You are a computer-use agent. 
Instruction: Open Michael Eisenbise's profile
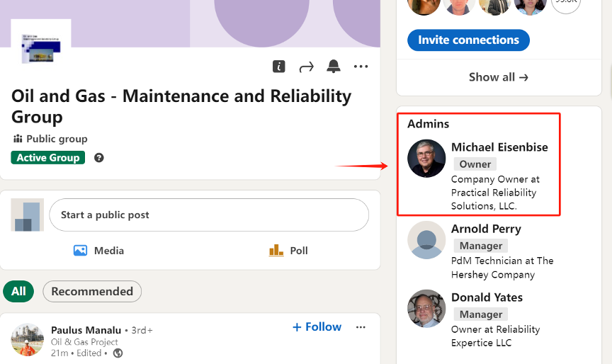(x=499, y=147)
